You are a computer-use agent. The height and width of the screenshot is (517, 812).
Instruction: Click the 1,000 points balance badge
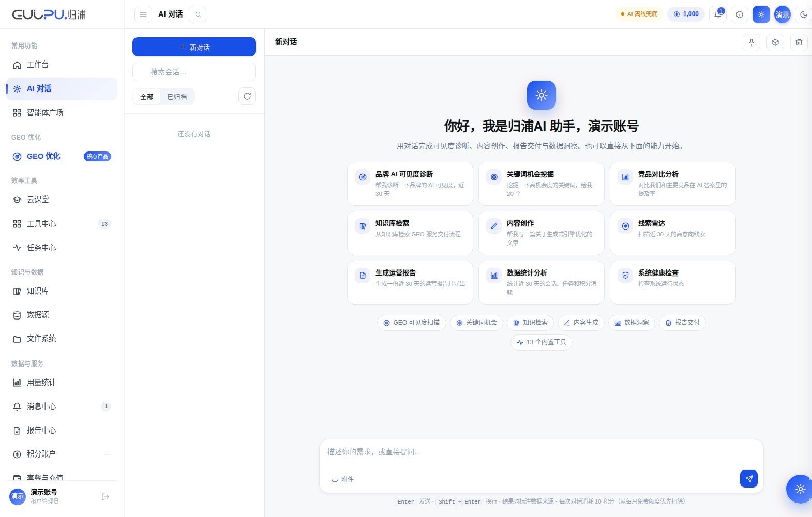(x=686, y=14)
